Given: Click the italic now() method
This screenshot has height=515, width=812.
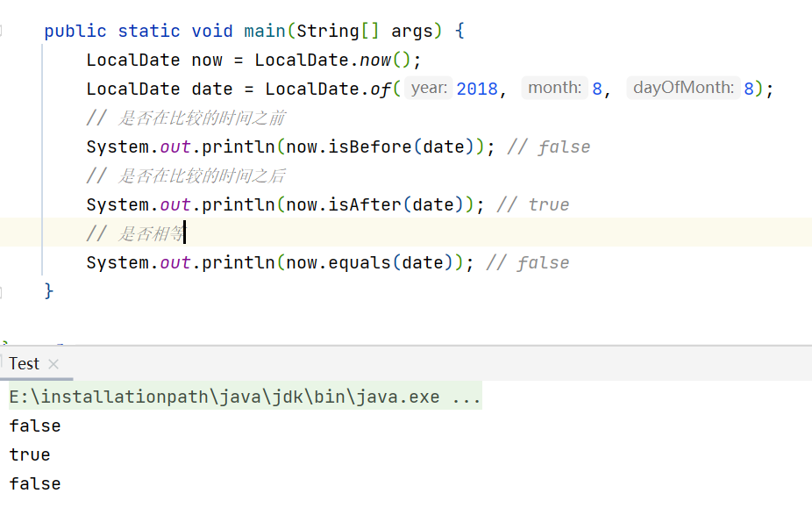Looking at the screenshot, I should [375, 61].
